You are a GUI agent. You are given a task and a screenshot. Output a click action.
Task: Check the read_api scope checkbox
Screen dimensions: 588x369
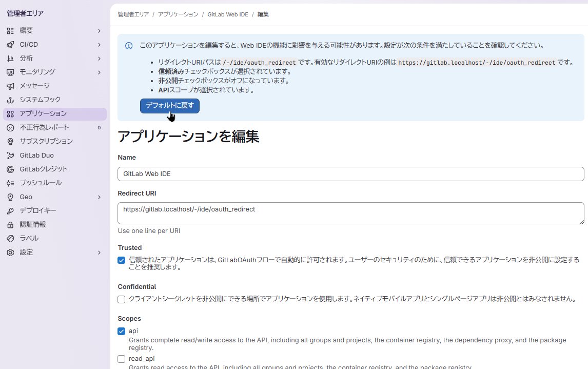[x=121, y=359]
